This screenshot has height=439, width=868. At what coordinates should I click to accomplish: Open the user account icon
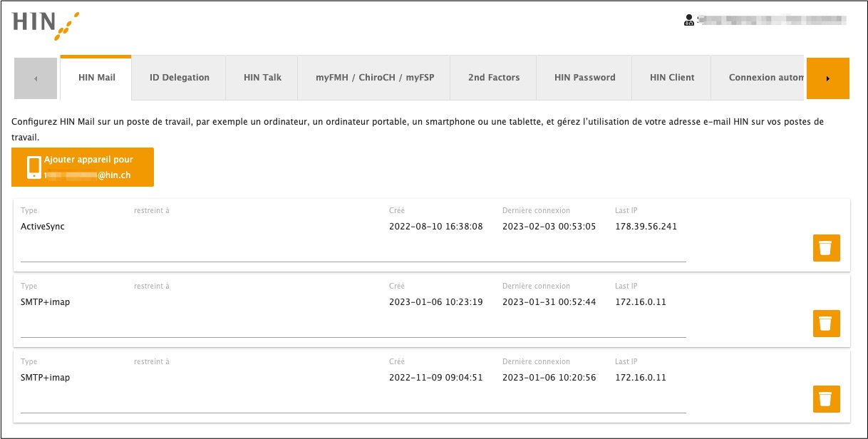coord(688,21)
